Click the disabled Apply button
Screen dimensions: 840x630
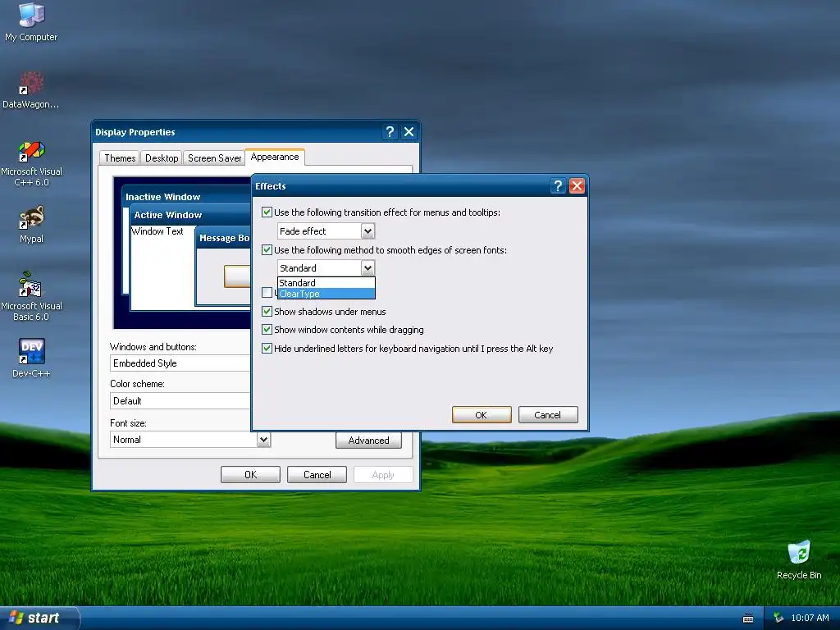click(383, 475)
